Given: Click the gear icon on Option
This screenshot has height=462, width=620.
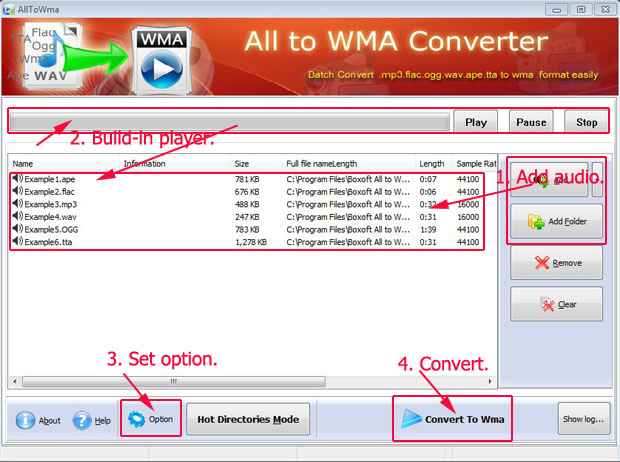Looking at the screenshot, I should pos(136,419).
